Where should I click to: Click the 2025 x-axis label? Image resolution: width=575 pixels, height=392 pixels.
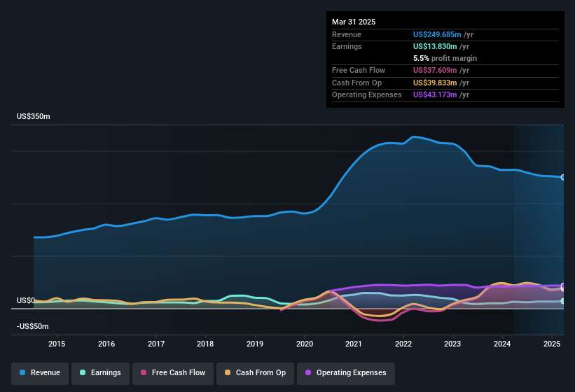552,344
